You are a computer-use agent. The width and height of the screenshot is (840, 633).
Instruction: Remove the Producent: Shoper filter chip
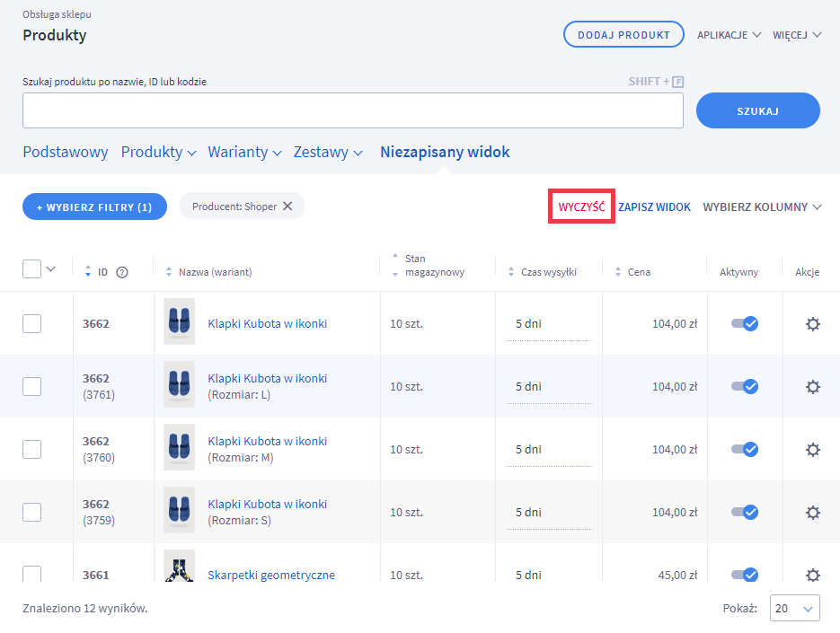287,206
